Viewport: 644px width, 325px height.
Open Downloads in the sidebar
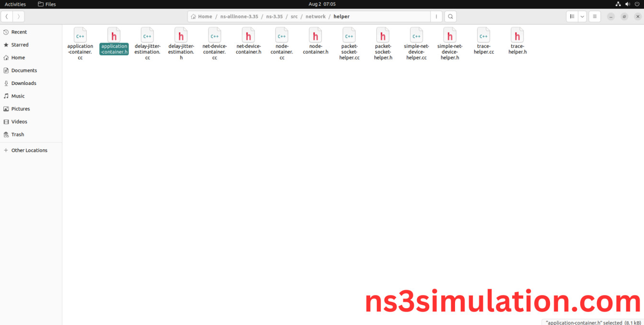pyautogui.click(x=23, y=83)
